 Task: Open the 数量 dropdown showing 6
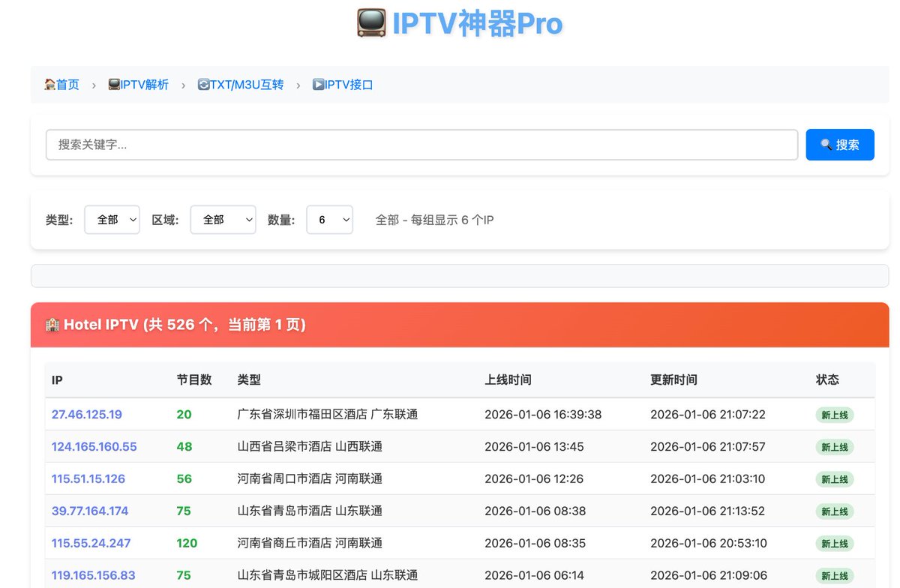[x=329, y=220]
